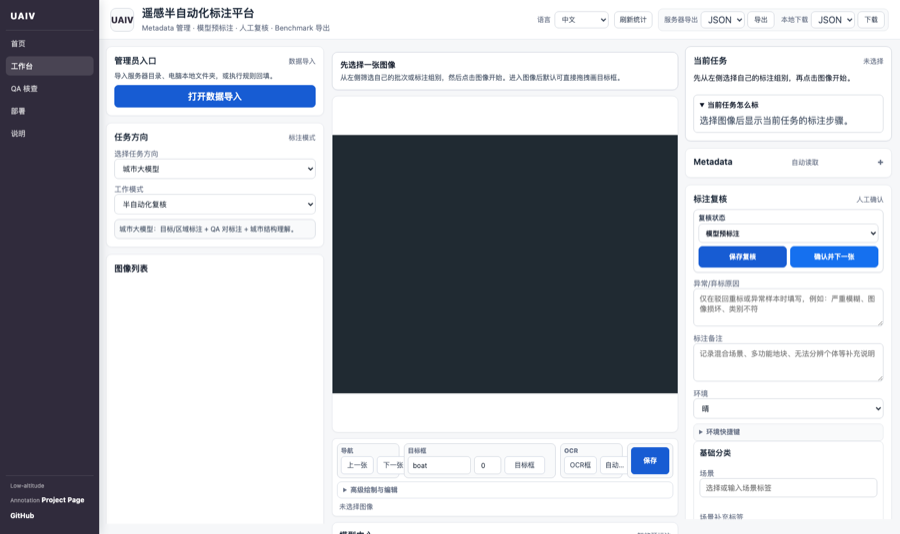The image size is (900, 534).
Task: Click the 打开数据导入 button
Action: (215, 96)
